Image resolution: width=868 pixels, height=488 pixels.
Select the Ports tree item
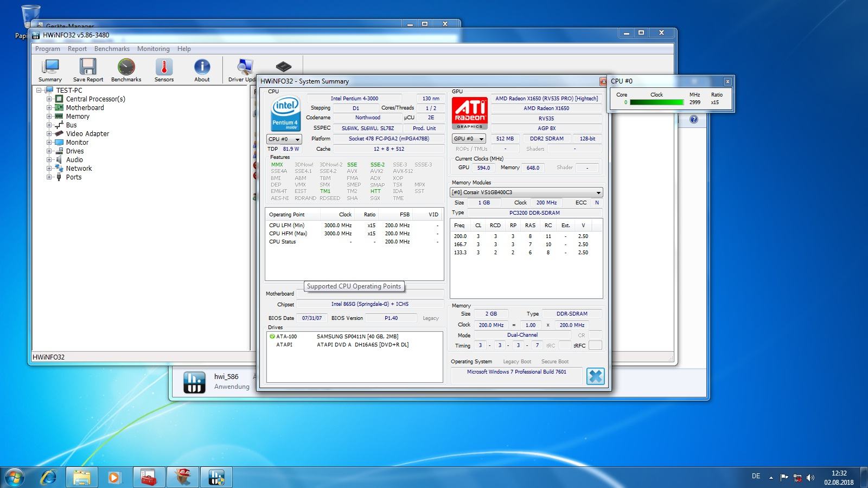point(74,177)
